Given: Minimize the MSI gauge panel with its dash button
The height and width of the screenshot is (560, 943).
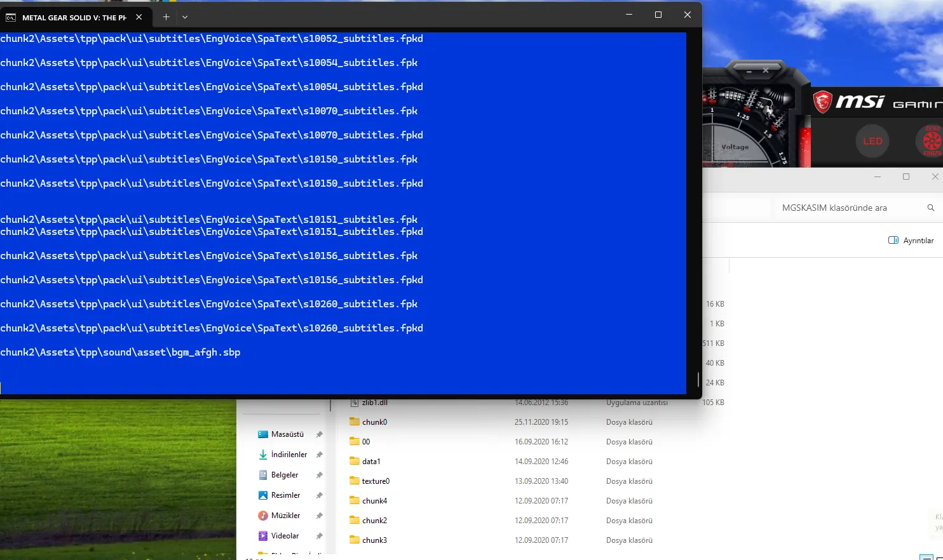Looking at the screenshot, I should pyautogui.click(x=749, y=70).
